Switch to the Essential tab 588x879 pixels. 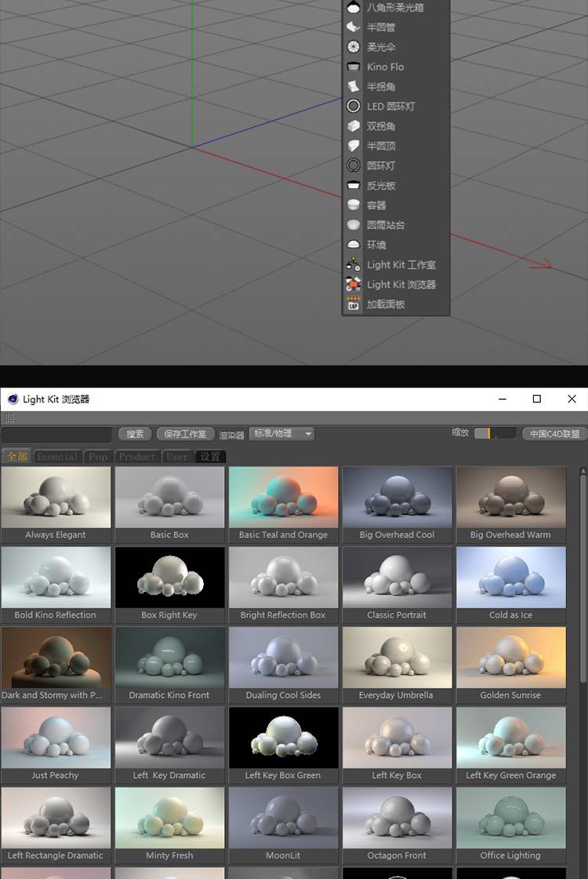57,457
